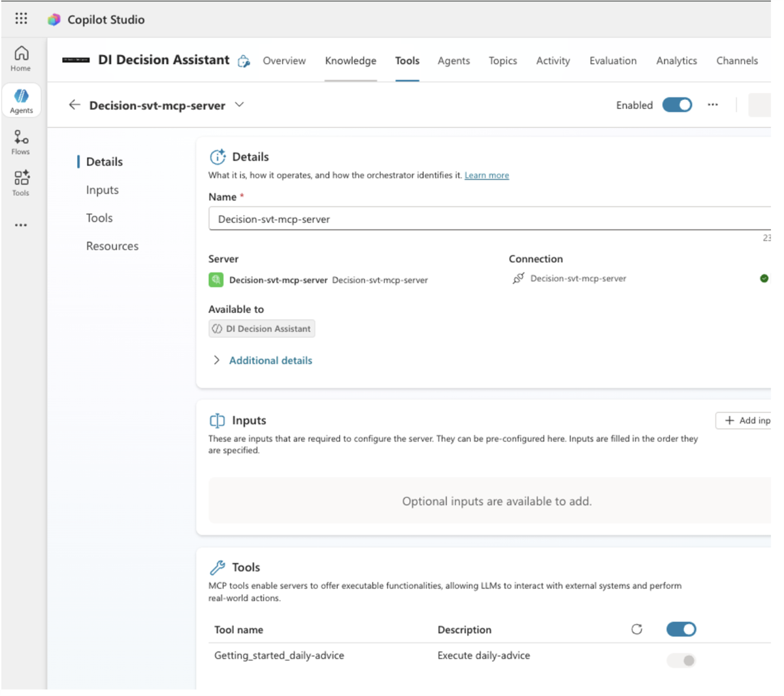Show more sidebar items ellipsis
The width and height of the screenshot is (784, 696).
pos(21,225)
